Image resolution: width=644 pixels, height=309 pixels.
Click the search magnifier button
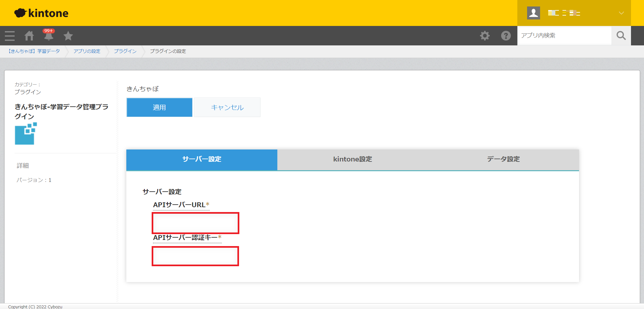[x=621, y=36]
